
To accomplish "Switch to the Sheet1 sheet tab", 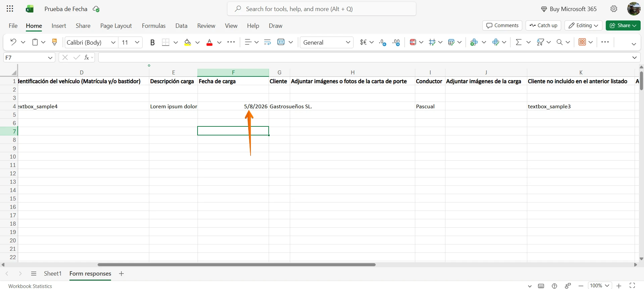I will point(53,274).
